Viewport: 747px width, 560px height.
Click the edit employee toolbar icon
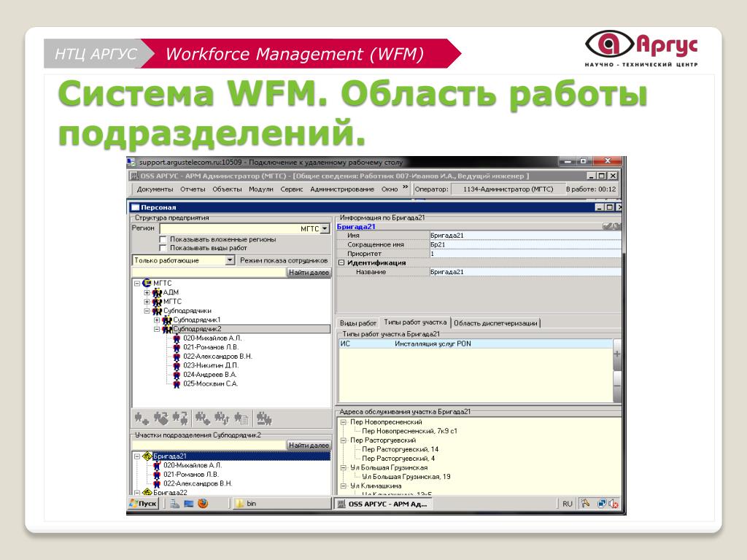click(161, 419)
